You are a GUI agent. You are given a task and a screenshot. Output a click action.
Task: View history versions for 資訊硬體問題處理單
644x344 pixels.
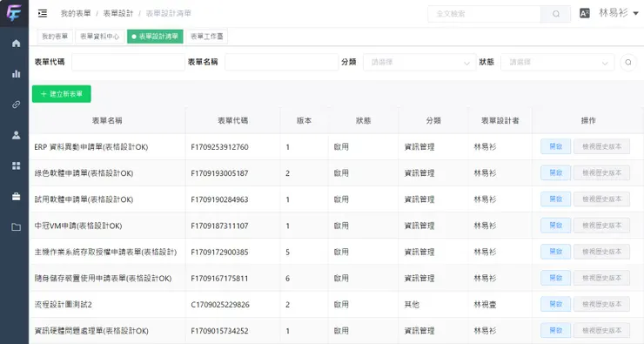(601, 331)
